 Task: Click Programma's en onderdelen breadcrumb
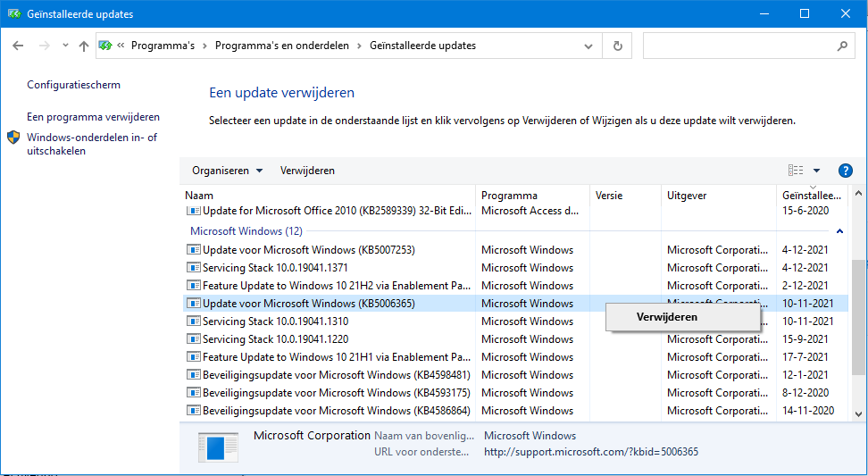tap(282, 46)
